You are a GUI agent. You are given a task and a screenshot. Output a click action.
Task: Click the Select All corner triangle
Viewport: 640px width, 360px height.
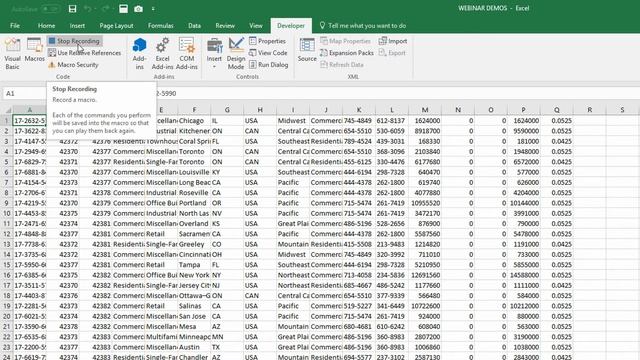(x=7, y=110)
